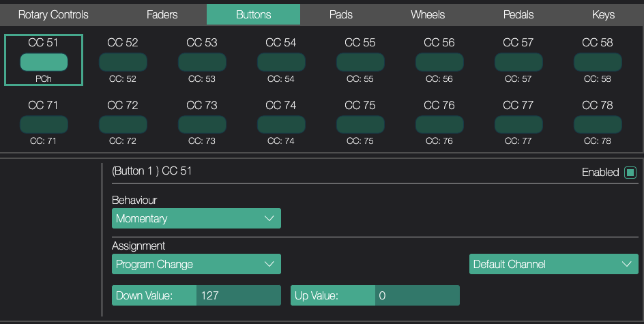Switch to the Rotary Controls tab
The height and width of the screenshot is (324, 644).
coord(53,15)
